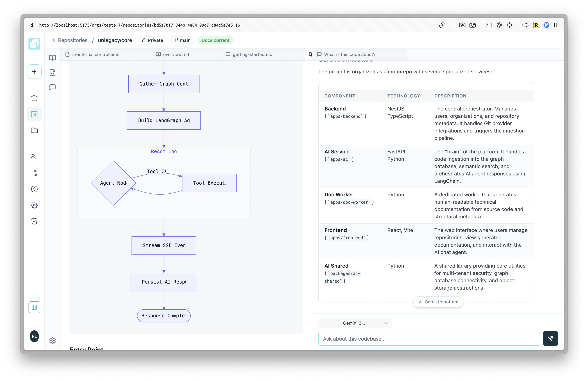Open the folder icon in sidebar
Viewport: 588px width, 381px height.
34,130
